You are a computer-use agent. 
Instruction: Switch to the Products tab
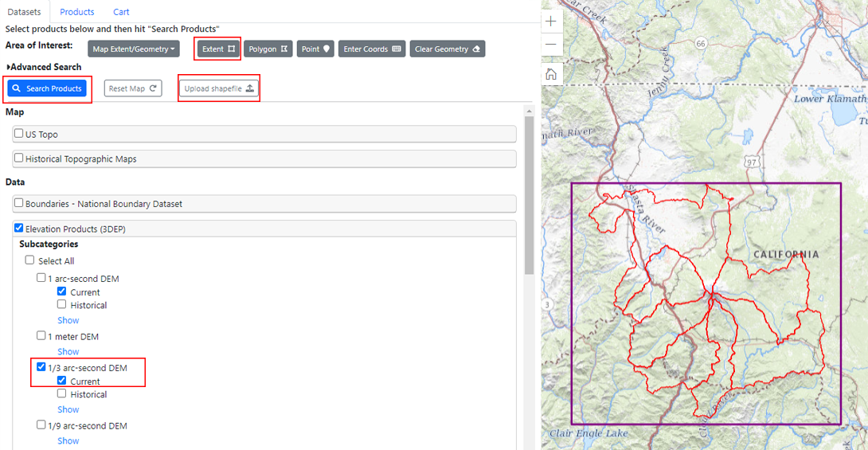click(x=77, y=12)
